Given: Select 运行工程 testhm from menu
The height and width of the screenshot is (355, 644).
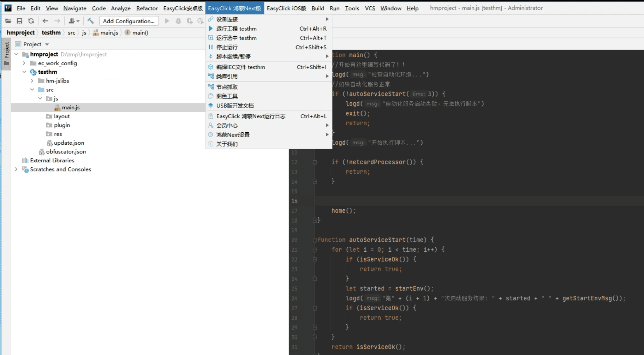Looking at the screenshot, I should (x=236, y=29).
